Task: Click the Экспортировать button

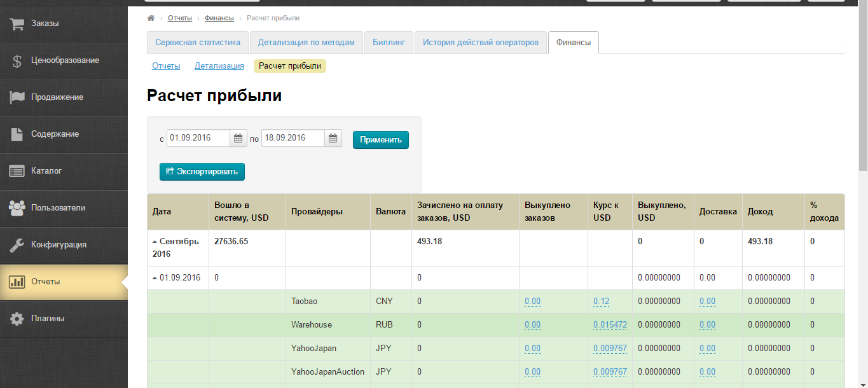Action: (x=202, y=172)
